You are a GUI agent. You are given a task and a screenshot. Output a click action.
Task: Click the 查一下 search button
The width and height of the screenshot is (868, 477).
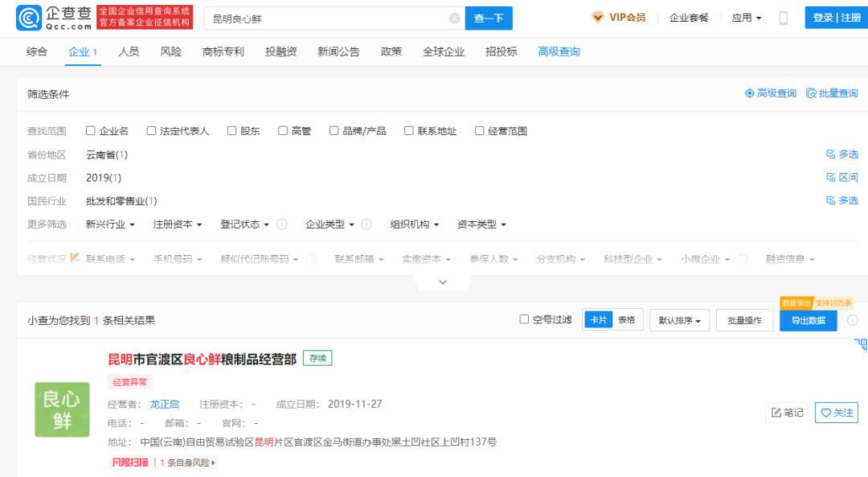pyautogui.click(x=489, y=19)
